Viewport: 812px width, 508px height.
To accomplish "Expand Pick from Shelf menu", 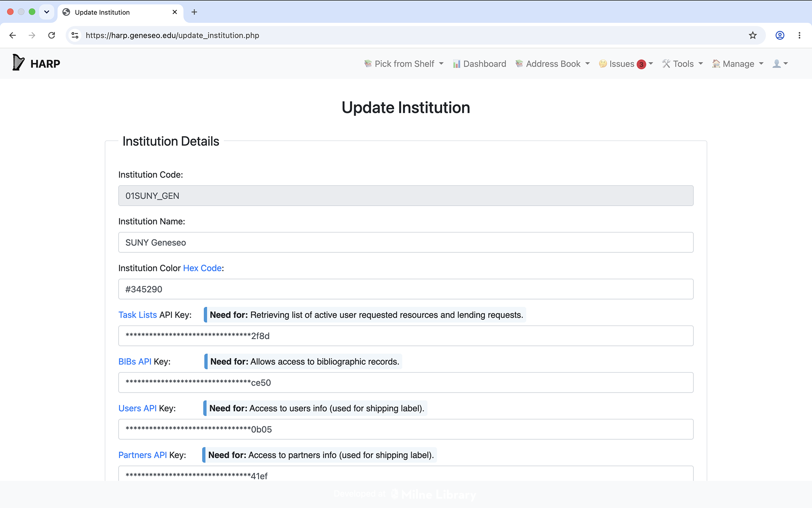I will [404, 64].
